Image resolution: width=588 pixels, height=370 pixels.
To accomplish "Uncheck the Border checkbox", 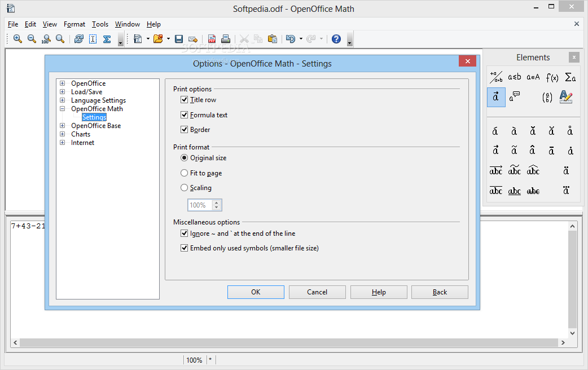I will [x=184, y=129].
